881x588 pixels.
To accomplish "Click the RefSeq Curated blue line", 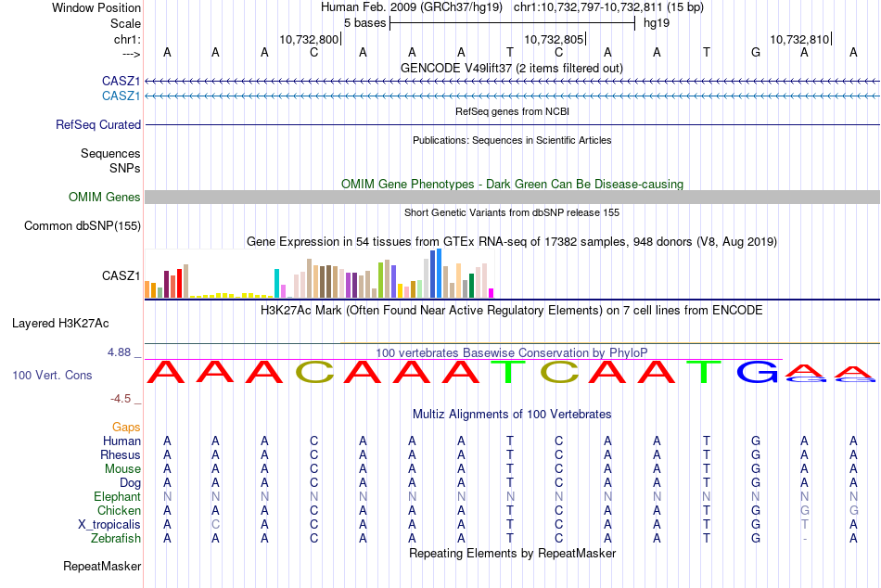I will pos(512,125).
